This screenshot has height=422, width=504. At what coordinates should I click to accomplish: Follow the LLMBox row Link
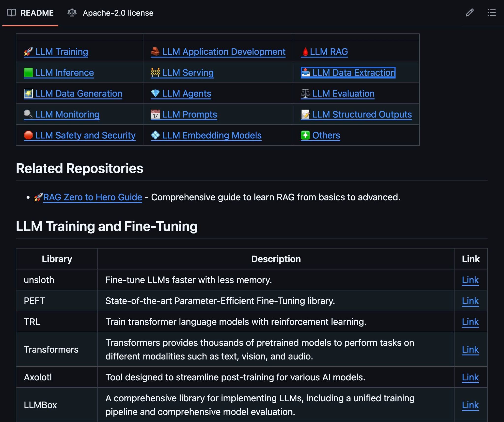coord(470,405)
